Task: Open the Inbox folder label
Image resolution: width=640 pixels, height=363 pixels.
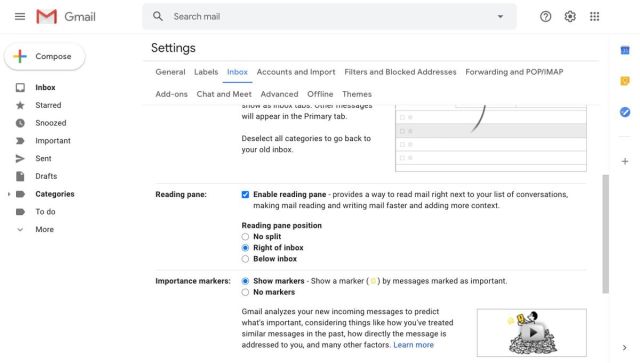Action: tap(45, 87)
